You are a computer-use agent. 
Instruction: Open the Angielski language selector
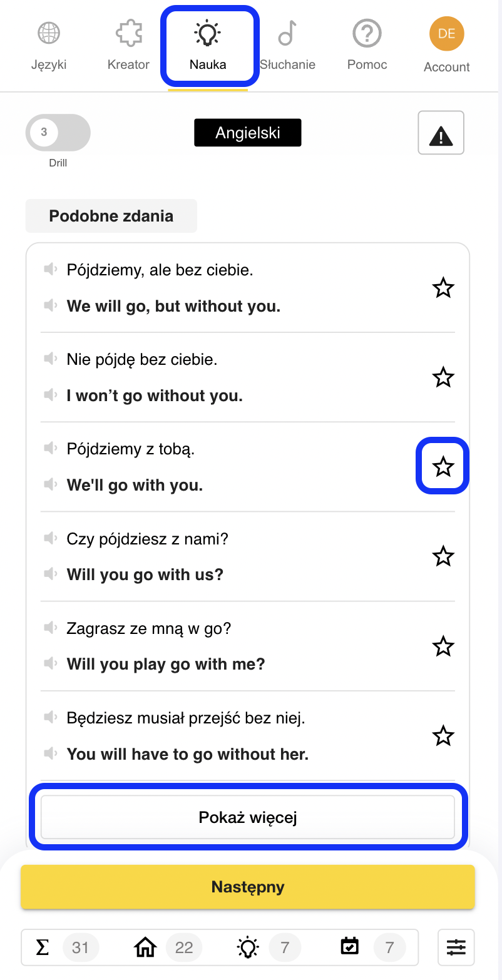pos(248,133)
